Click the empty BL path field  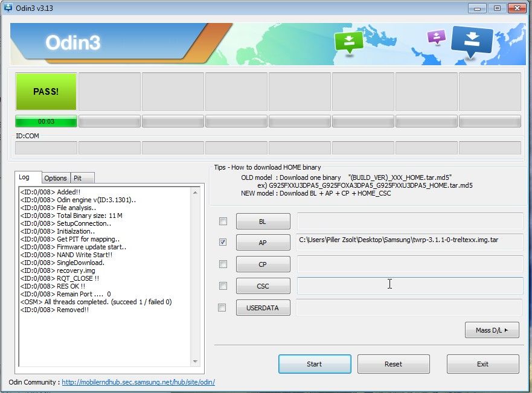[410, 221]
